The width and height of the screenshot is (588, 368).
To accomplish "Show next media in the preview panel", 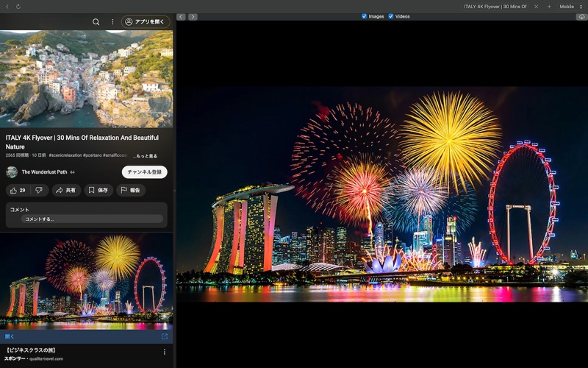I will pos(193,16).
